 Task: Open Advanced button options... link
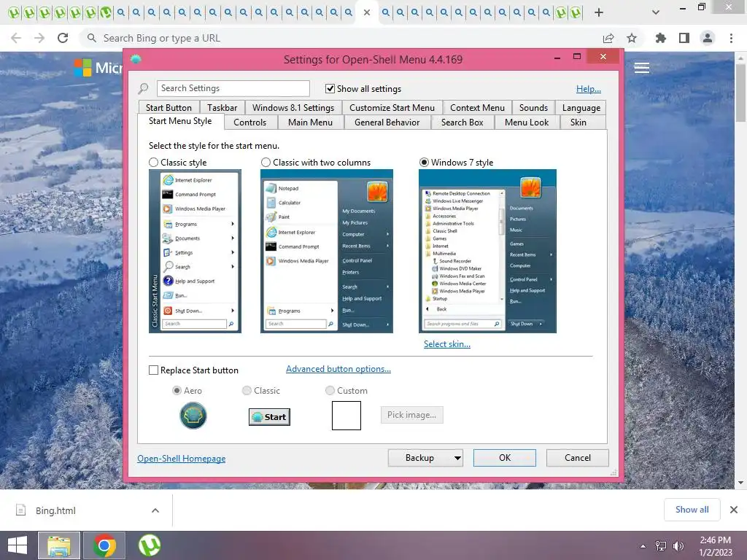point(338,369)
